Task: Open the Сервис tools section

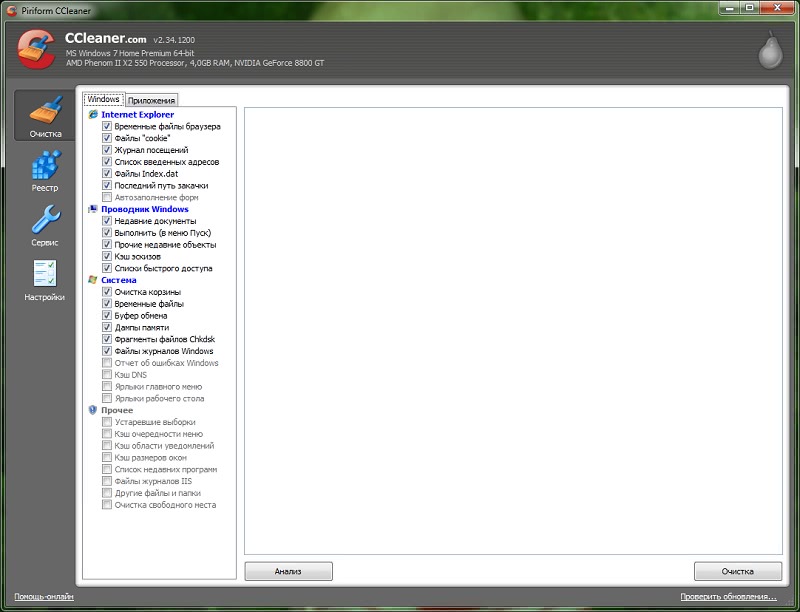Action: coord(45,225)
